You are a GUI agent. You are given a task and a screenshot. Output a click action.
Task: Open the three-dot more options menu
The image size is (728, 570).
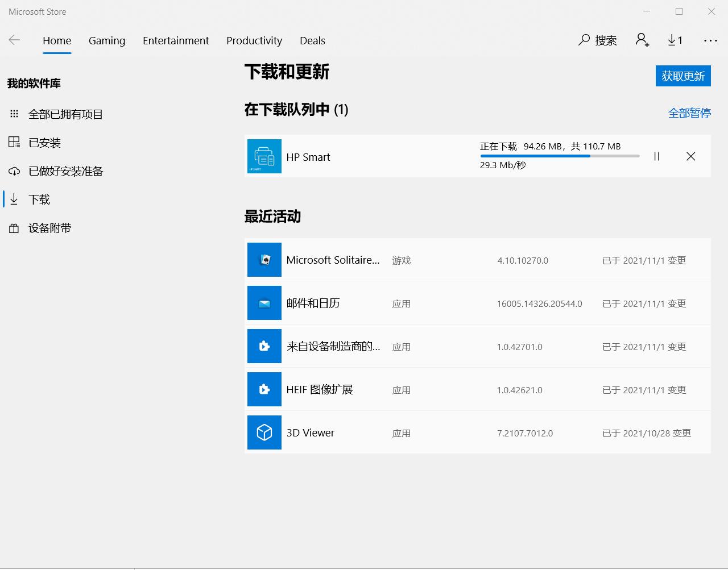click(x=710, y=40)
